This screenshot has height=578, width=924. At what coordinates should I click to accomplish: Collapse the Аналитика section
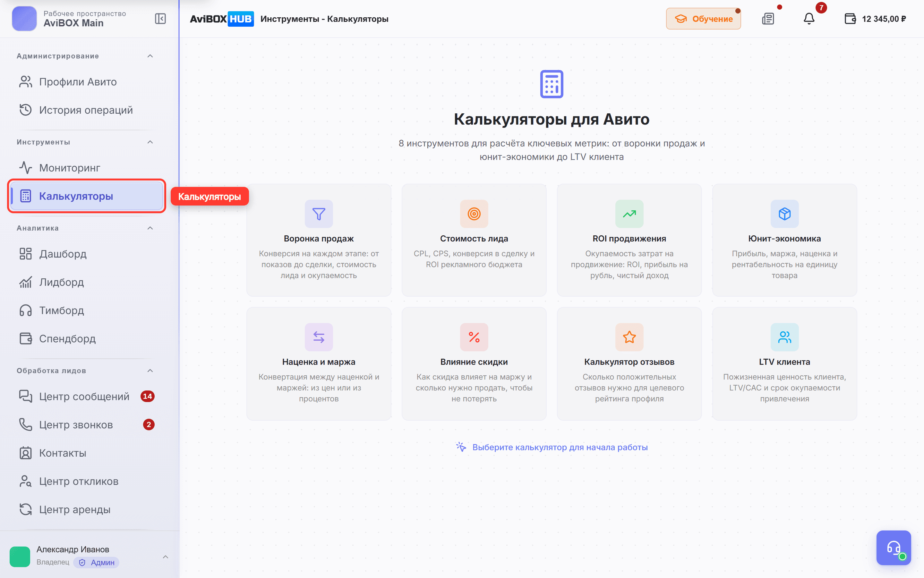point(150,228)
